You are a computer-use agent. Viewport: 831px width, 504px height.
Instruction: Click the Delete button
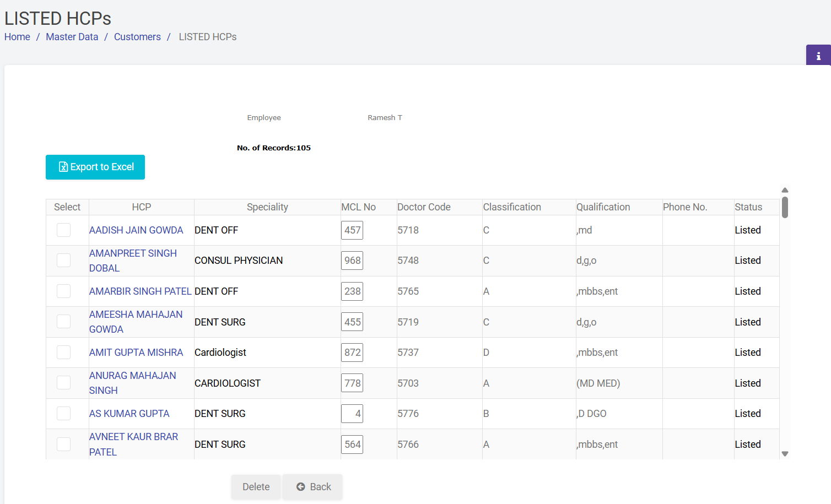point(256,487)
